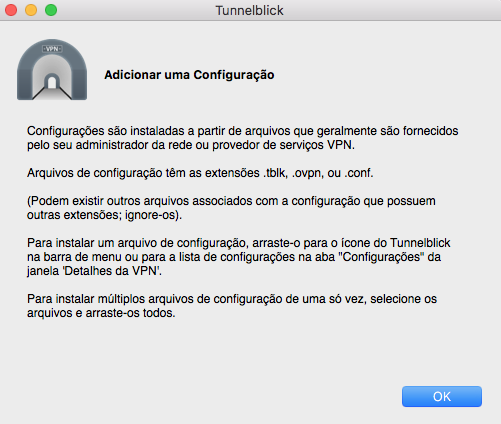501x424 pixels.
Task: Select the 'Adicionar uma Configuração' heading
Action: point(189,75)
